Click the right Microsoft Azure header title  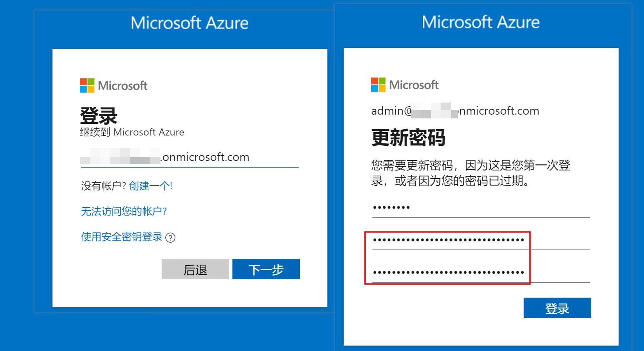(481, 22)
